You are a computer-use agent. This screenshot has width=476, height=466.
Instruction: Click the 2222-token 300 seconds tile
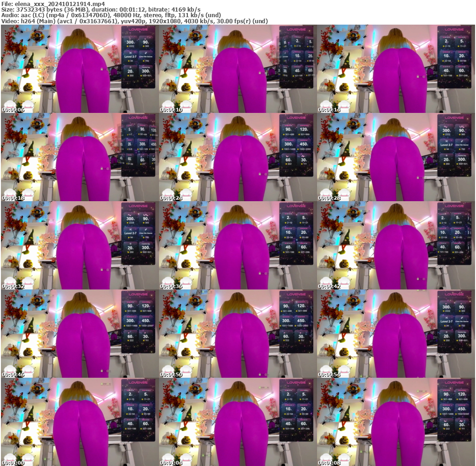click(x=131, y=42)
